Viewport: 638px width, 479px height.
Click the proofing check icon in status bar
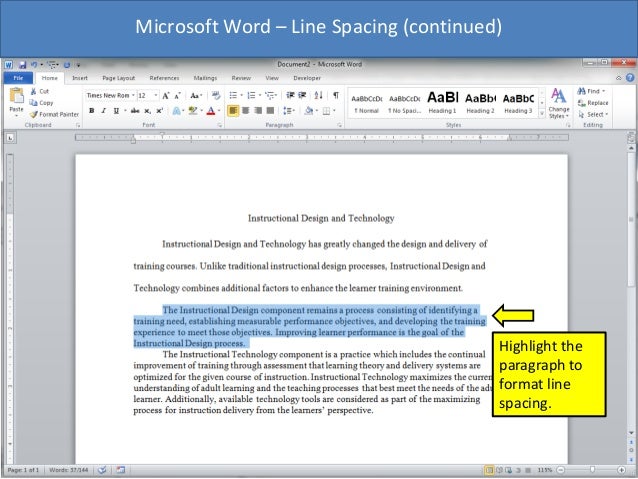tap(102, 470)
